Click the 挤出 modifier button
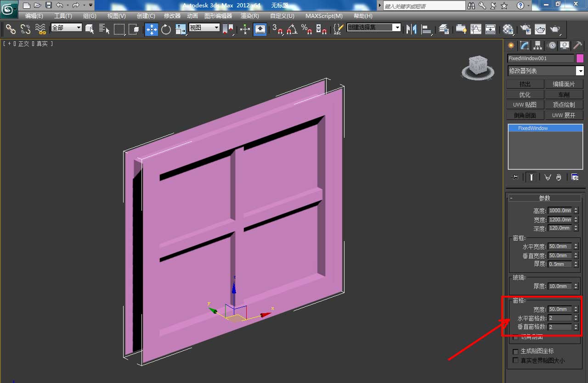 525,84
